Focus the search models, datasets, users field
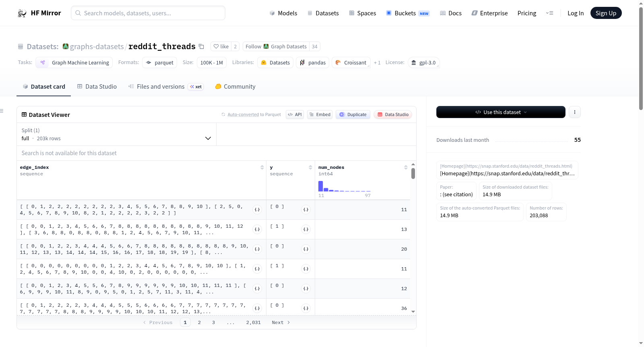644x347 pixels. click(x=148, y=13)
